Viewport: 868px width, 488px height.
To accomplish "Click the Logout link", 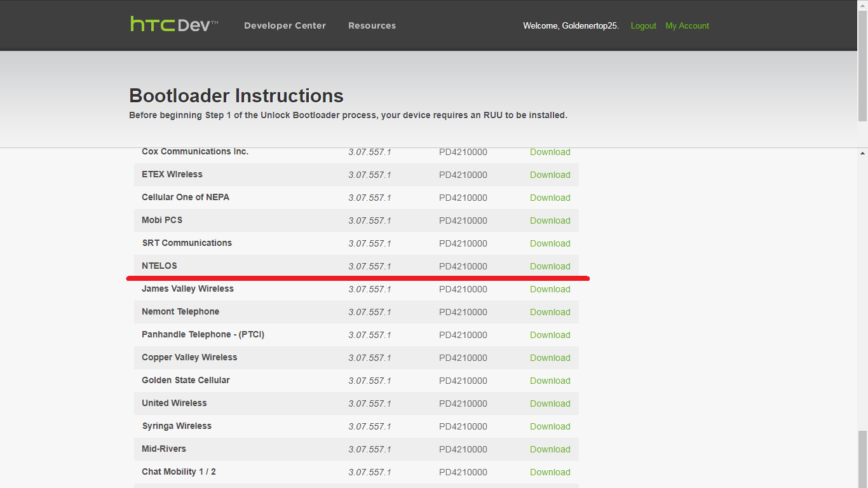I will pos(643,25).
